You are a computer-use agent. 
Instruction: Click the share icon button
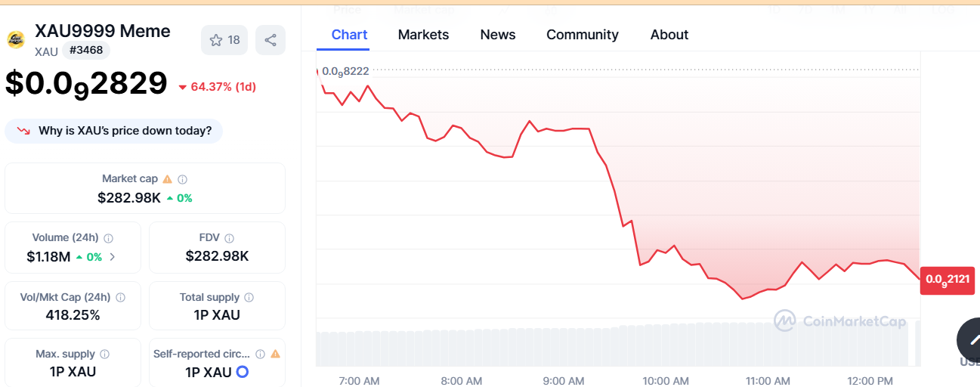point(271,40)
